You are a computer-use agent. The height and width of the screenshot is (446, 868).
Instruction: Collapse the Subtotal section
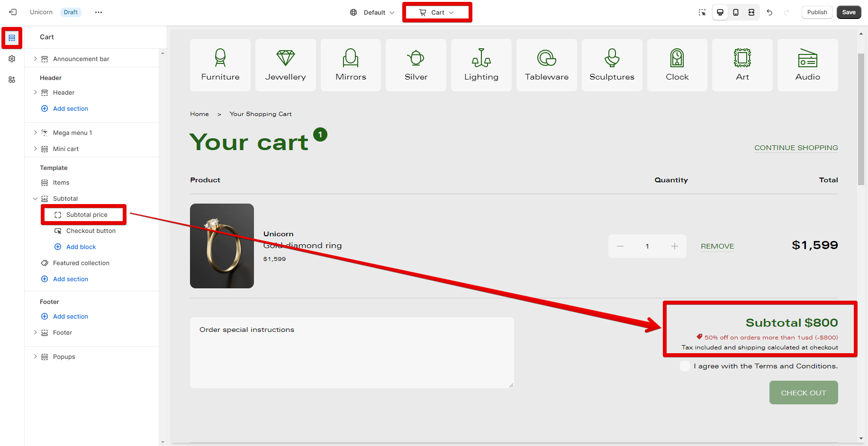coord(35,199)
